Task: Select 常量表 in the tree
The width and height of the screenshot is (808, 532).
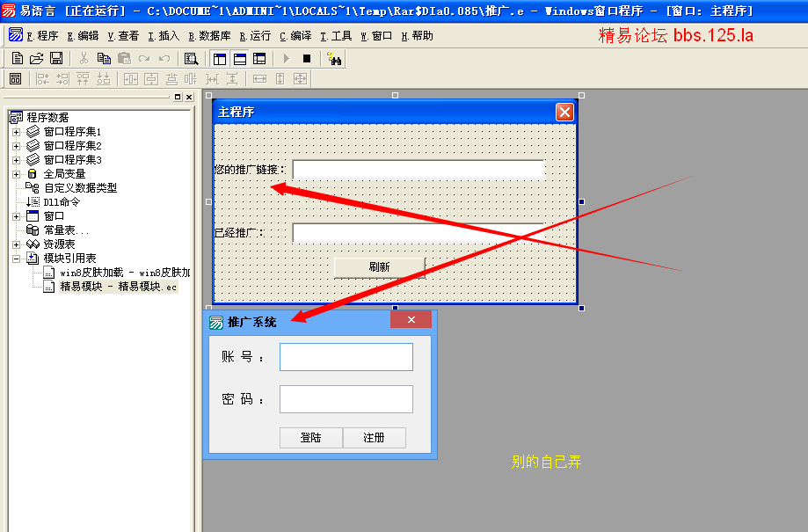Action: (x=66, y=230)
